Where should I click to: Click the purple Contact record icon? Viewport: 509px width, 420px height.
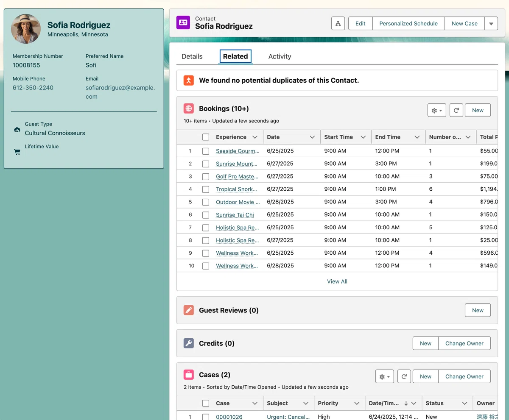(183, 22)
